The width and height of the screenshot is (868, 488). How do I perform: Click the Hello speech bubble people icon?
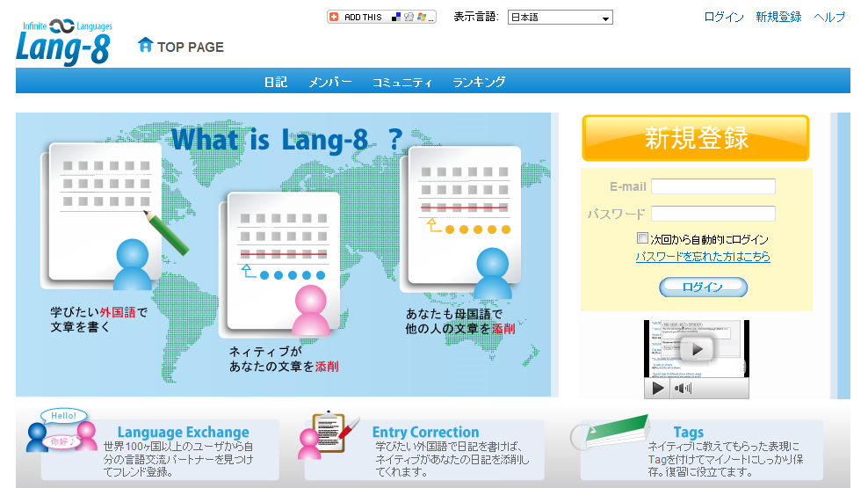point(61,430)
